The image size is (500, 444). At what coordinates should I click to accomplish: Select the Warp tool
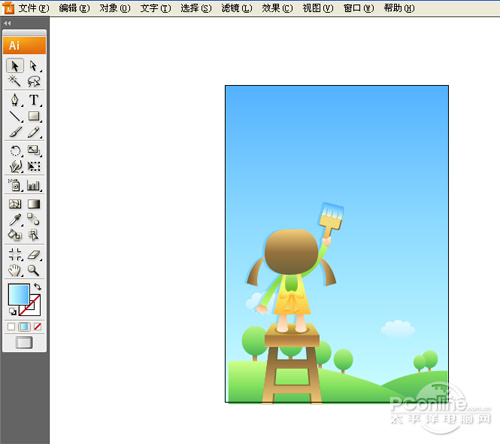15,166
